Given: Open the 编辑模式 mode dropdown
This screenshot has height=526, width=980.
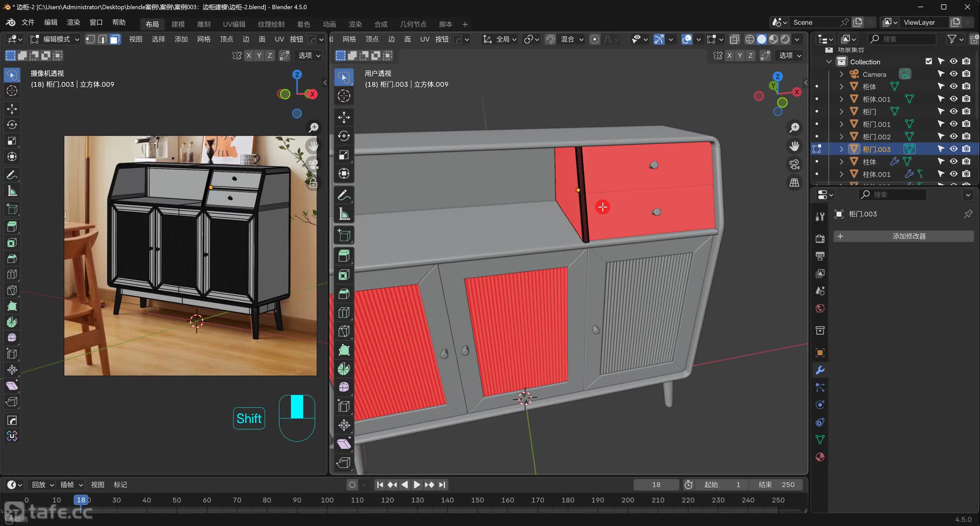Looking at the screenshot, I should tap(55, 39).
